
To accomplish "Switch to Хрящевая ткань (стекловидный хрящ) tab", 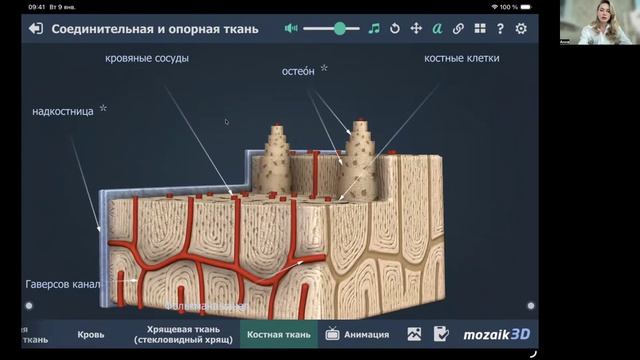I will coord(183,334).
